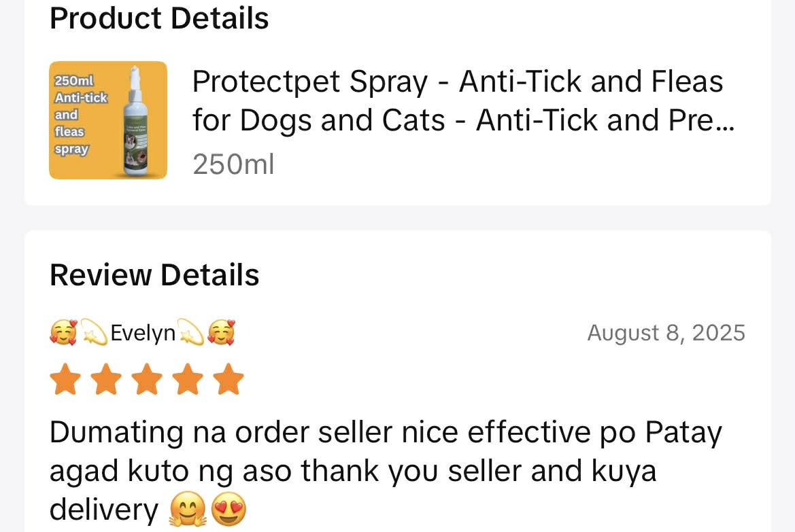
Task: Click the middle star of the five-star rating
Action: pyautogui.click(x=147, y=379)
